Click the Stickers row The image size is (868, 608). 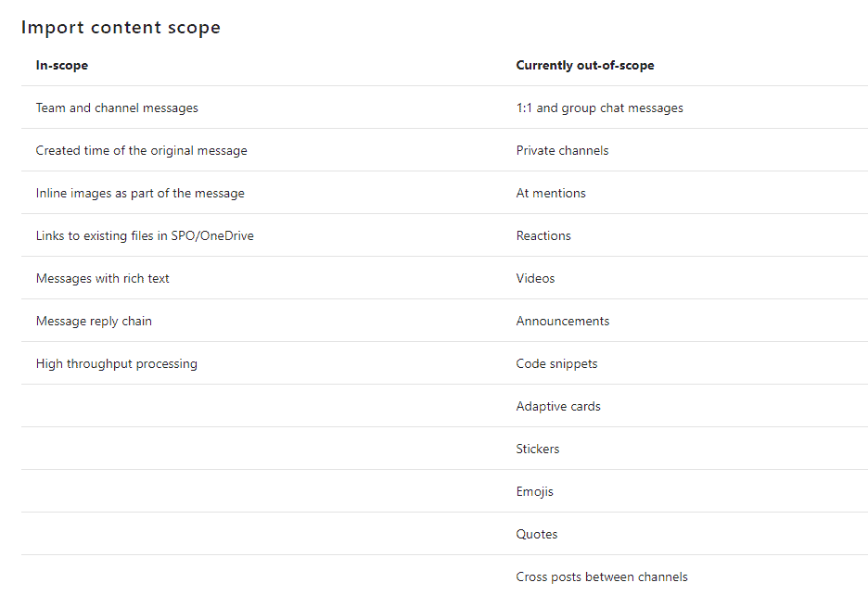(x=538, y=449)
